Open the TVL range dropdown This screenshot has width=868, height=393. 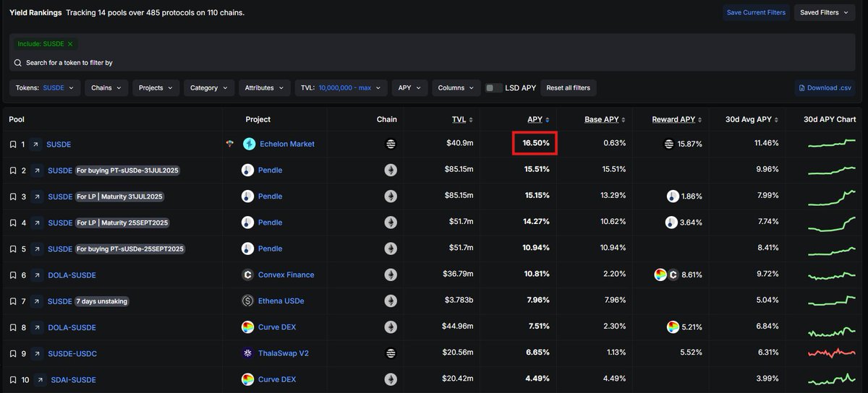[341, 87]
